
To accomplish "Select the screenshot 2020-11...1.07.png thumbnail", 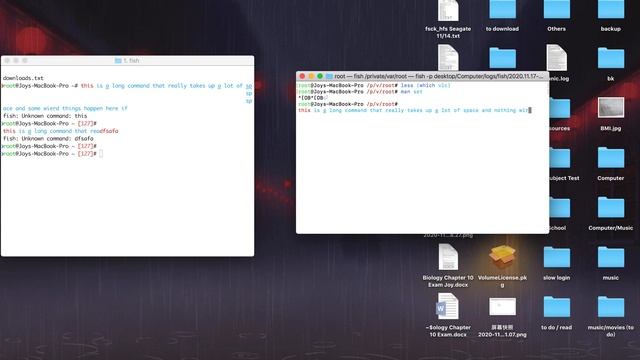I will 502,307.
